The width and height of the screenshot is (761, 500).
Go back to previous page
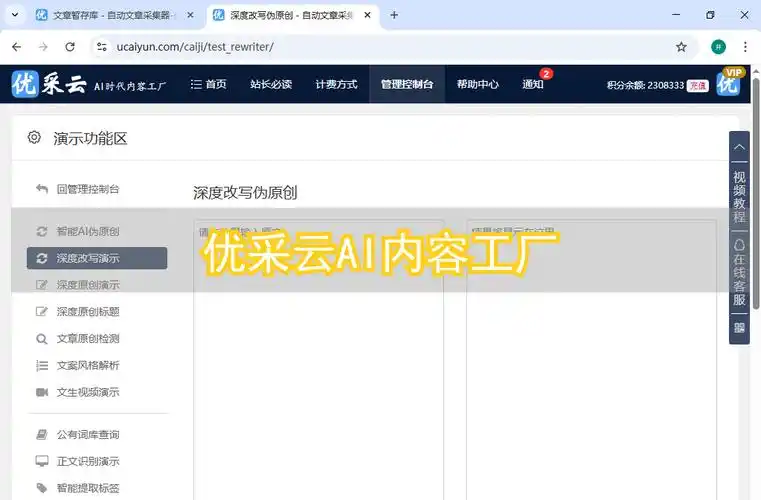click(17, 47)
